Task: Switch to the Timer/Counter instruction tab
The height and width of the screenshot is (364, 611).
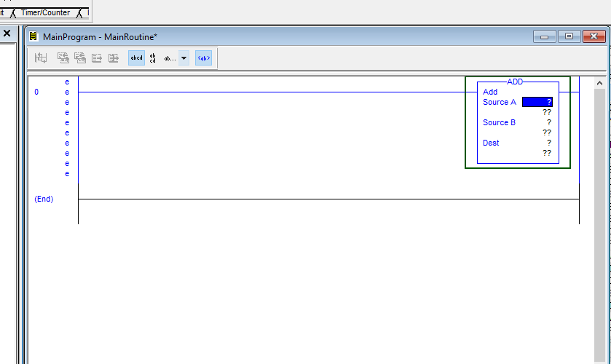Action: 45,12
